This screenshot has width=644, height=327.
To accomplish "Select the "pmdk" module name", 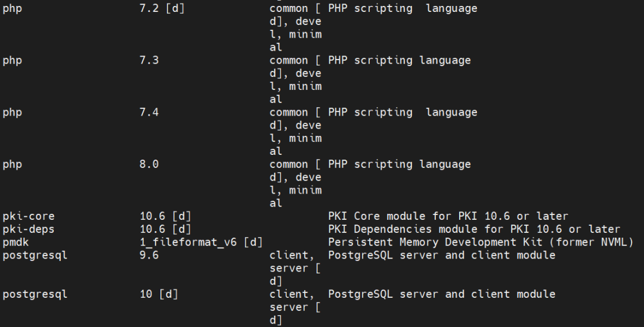I will pyautogui.click(x=16, y=242).
